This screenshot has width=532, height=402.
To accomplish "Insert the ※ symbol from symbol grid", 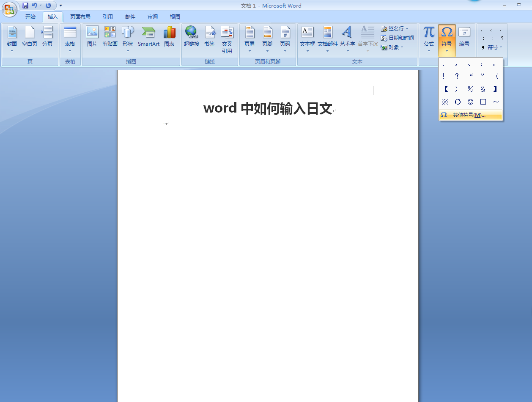I will pos(445,102).
